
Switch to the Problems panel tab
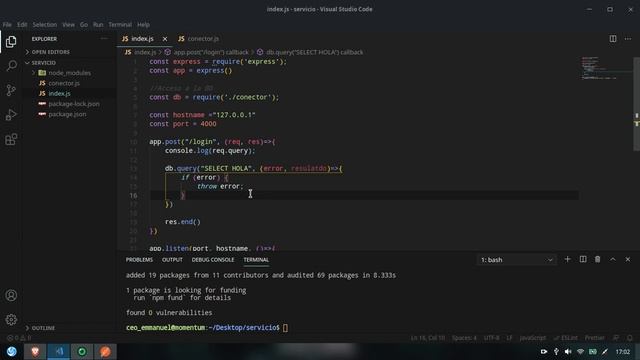click(x=139, y=260)
